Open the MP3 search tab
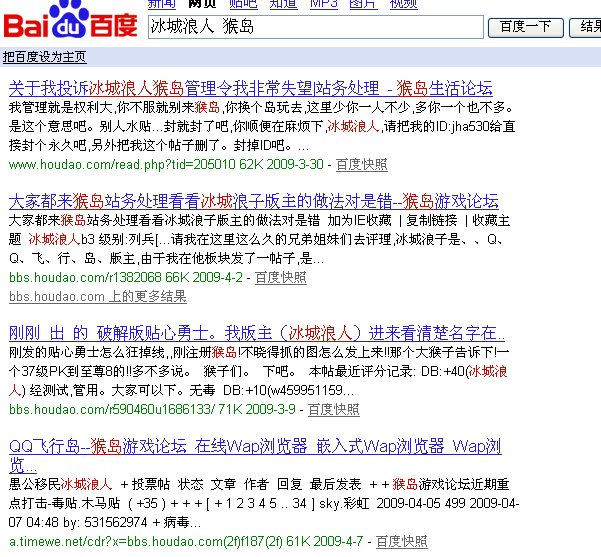Viewport: 601px width, 557px height. click(x=324, y=4)
